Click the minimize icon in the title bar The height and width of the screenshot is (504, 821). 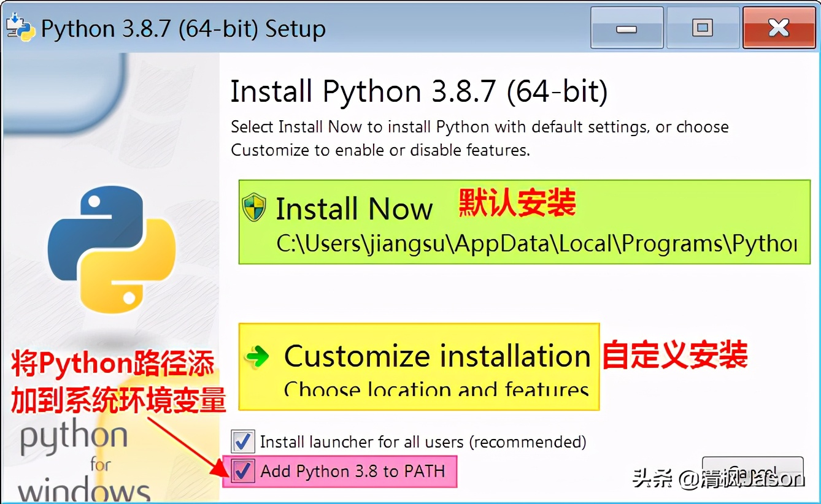[x=626, y=27]
